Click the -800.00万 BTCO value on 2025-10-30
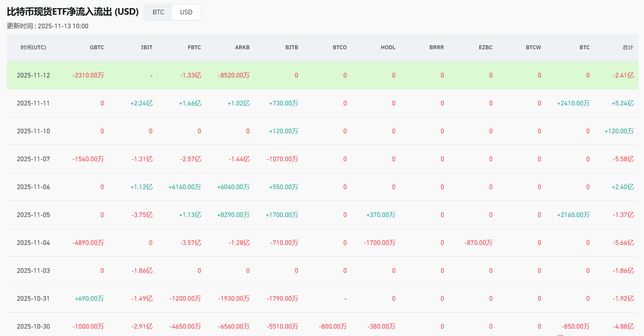 332,326
